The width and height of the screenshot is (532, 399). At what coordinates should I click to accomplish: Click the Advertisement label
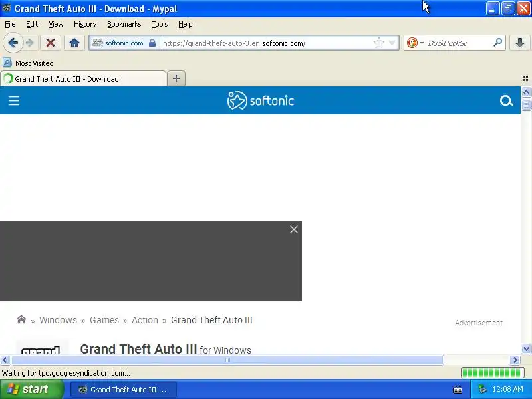(x=478, y=323)
